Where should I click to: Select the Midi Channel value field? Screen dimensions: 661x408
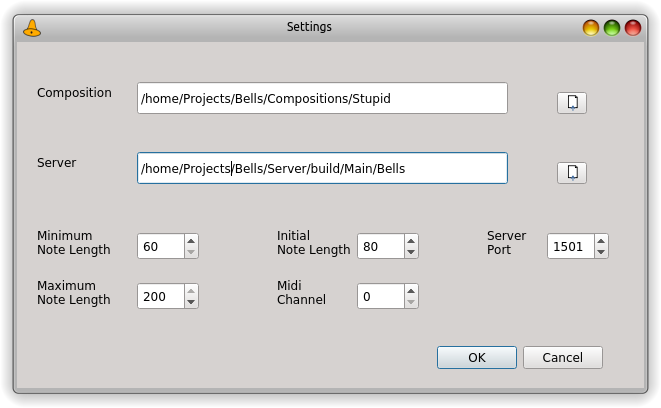click(x=381, y=296)
